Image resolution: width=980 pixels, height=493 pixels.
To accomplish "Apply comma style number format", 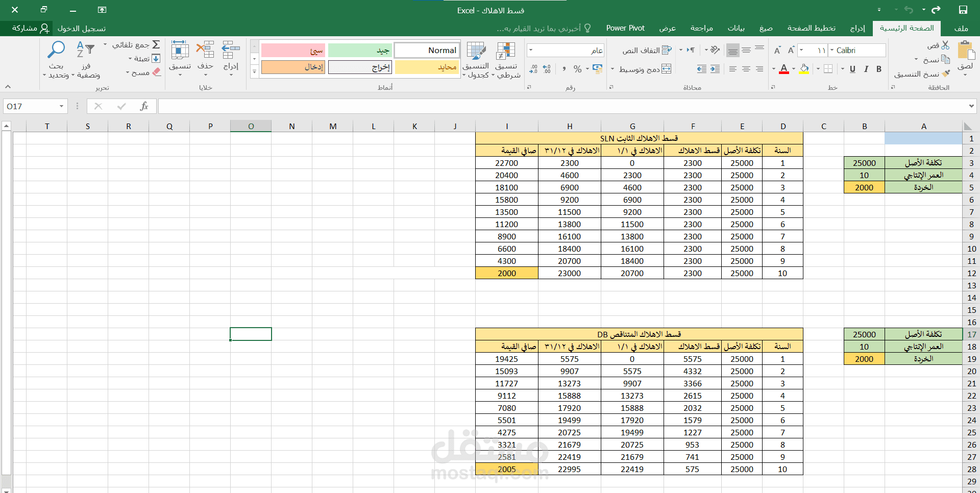I will pos(564,69).
